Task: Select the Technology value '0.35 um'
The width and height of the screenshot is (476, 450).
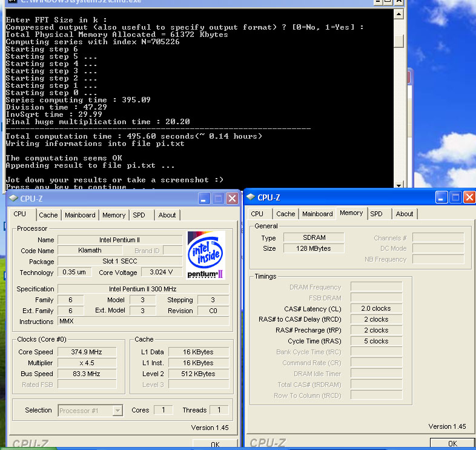Action: [74, 272]
